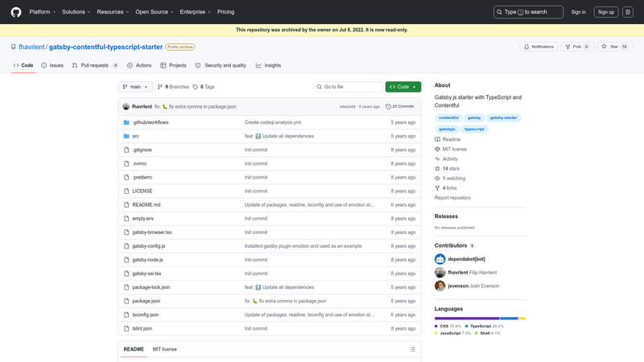644x362 pixels.
Task: Open the Insights tab
Action: point(268,66)
